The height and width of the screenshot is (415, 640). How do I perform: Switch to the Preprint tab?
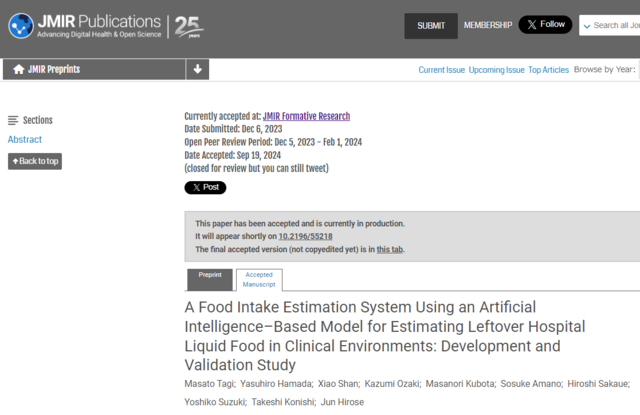(x=210, y=280)
